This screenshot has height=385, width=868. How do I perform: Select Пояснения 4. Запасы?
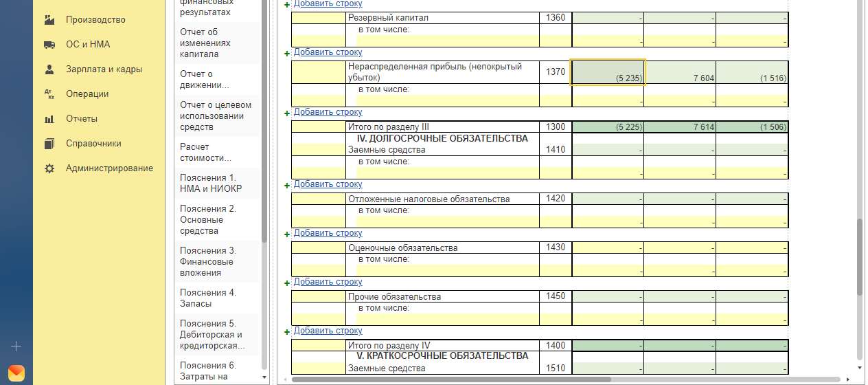coord(217,298)
